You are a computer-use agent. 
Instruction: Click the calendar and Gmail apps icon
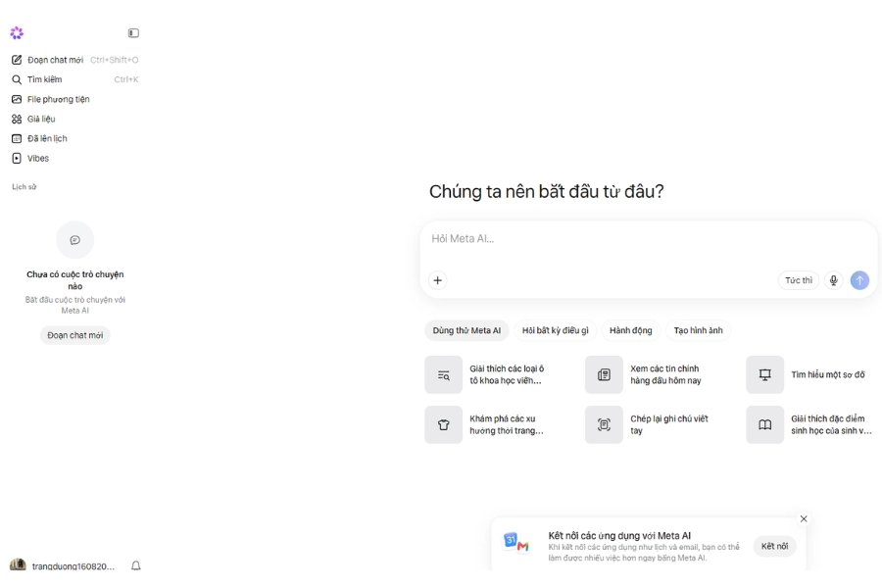[x=516, y=542]
